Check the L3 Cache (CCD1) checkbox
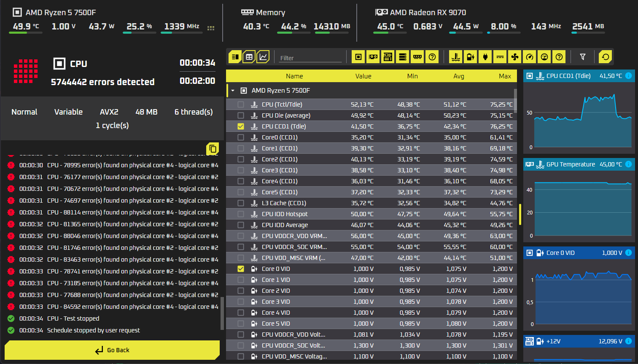This screenshot has height=364, width=638. 241,203
